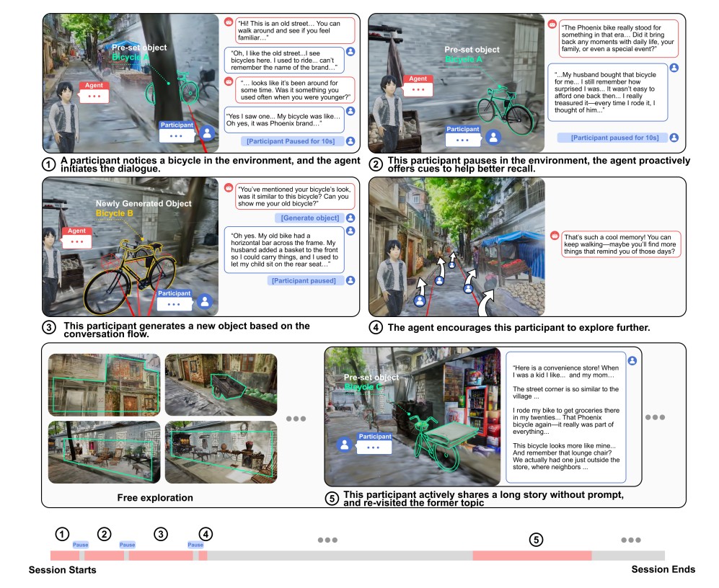Viewport: 719px width, 588px height.
Task: Click participant avatar circle in the Bicycle A street scene of panel 1
Action: [x=207, y=133]
